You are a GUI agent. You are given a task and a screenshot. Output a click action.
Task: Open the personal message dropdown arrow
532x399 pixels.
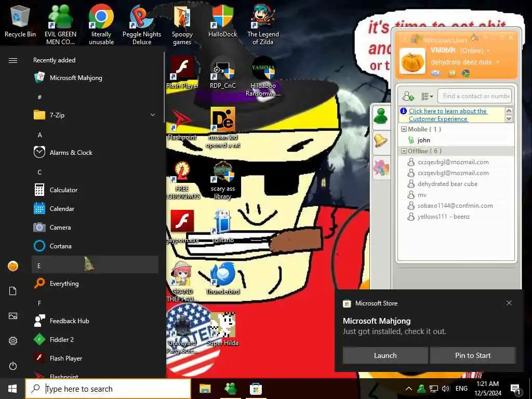coord(498,62)
